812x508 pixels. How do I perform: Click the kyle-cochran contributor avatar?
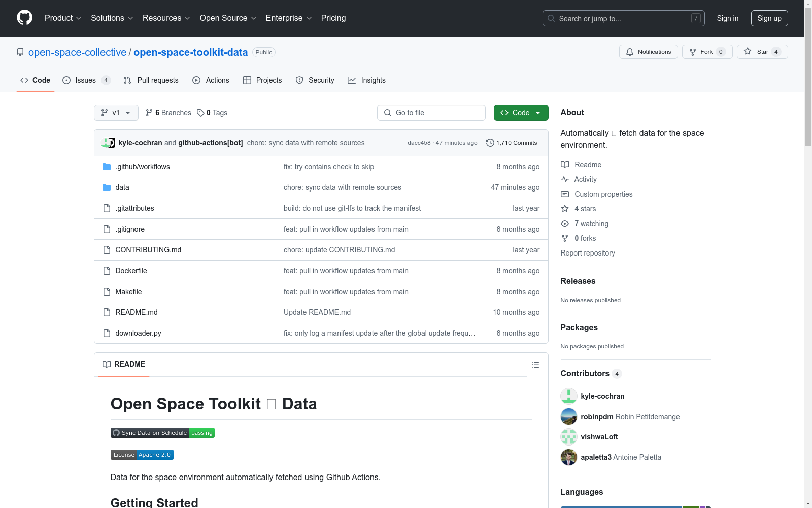(569, 396)
